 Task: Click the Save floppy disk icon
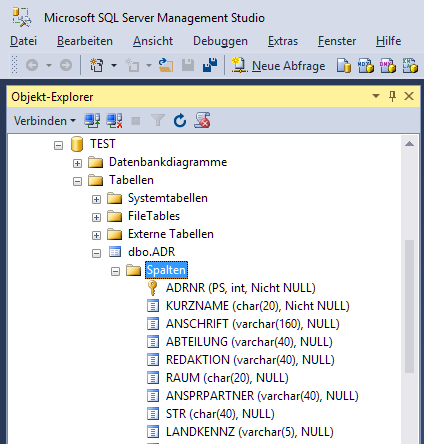pos(188,65)
